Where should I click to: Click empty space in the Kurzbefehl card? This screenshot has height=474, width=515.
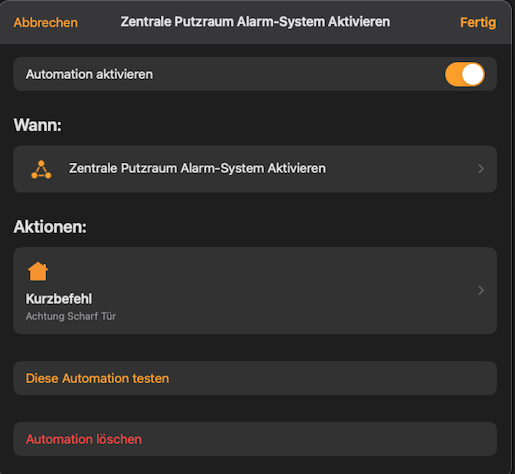click(x=267, y=290)
